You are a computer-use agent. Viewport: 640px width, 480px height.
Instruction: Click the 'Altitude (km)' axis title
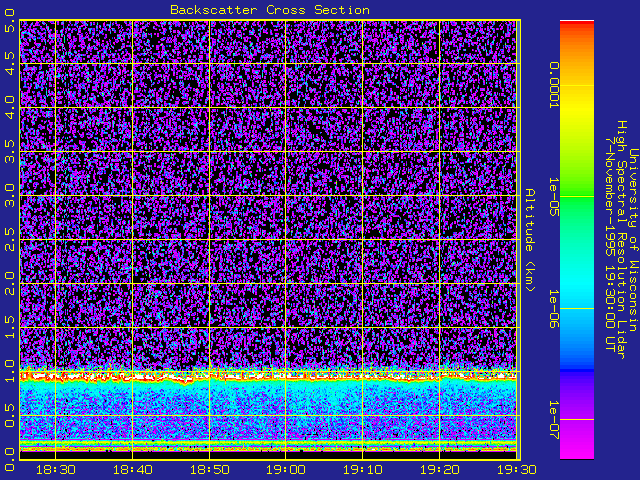click(x=530, y=240)
